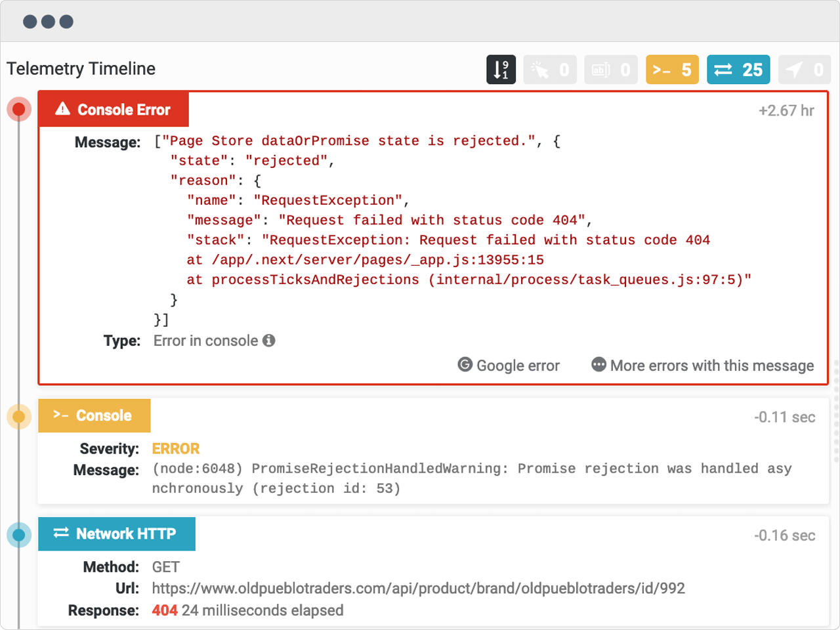
Task: Select the yellow Console timeline marker
Action: tap(19, 416)
